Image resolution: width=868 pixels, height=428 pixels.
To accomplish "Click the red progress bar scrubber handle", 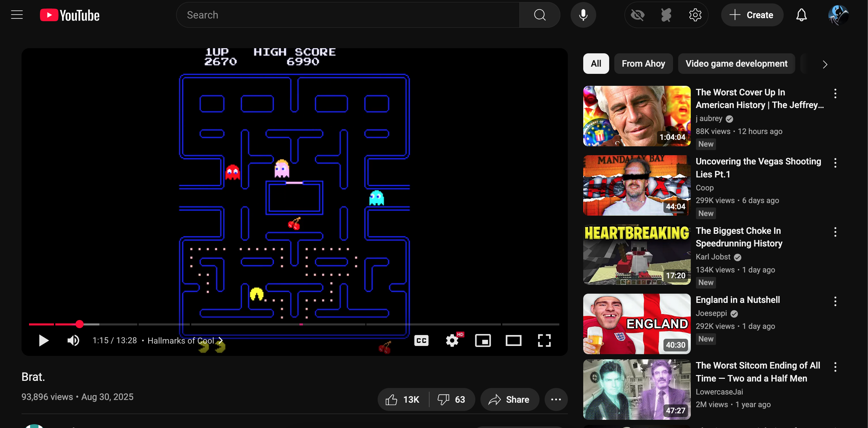I will 80,324.
